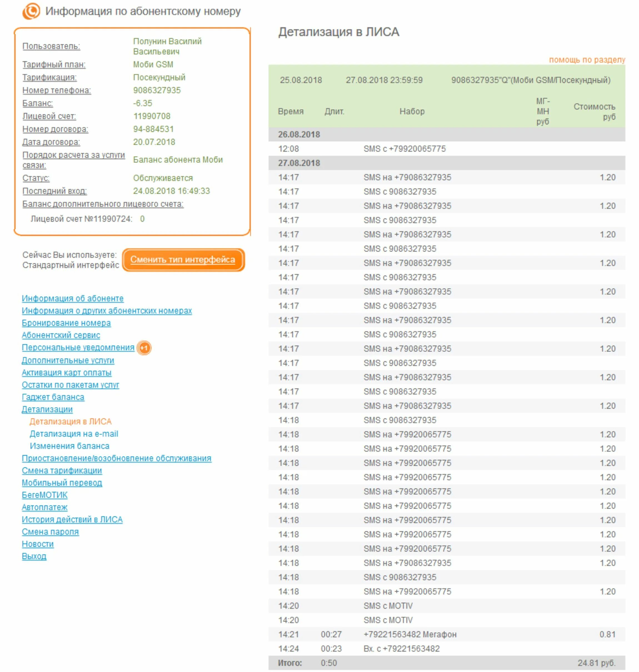Click last login value '24.08.2018 16:49:33'
Screen dimensions: 639x672
(x=171, y=191)
